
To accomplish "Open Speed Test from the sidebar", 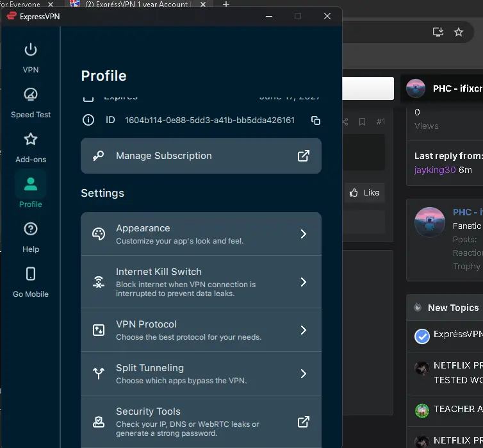I will (x=31, y=103).
